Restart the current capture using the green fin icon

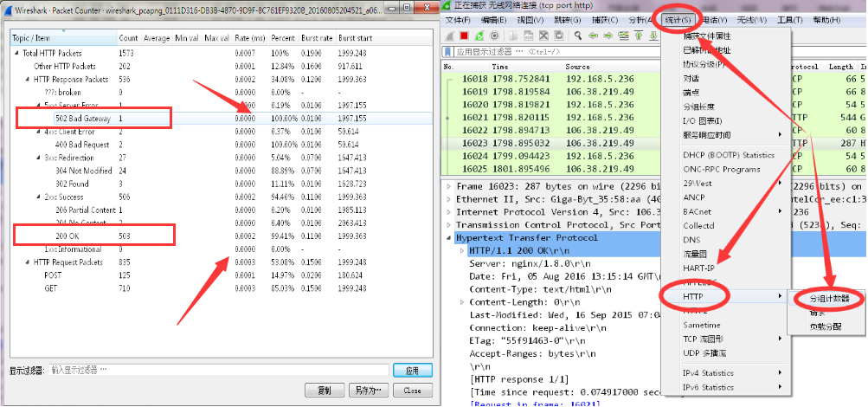[x=479, y=36]
